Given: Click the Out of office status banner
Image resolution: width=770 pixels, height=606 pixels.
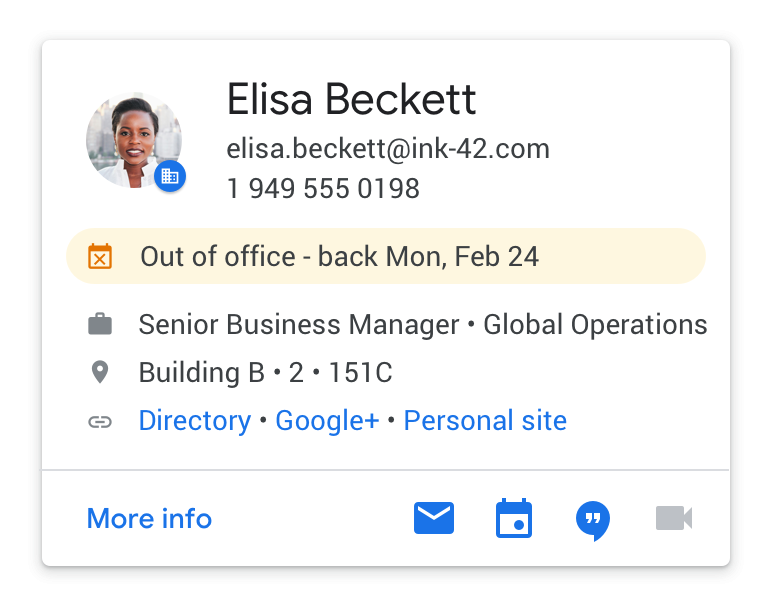Looking at the screenshot, I should 386,257.
